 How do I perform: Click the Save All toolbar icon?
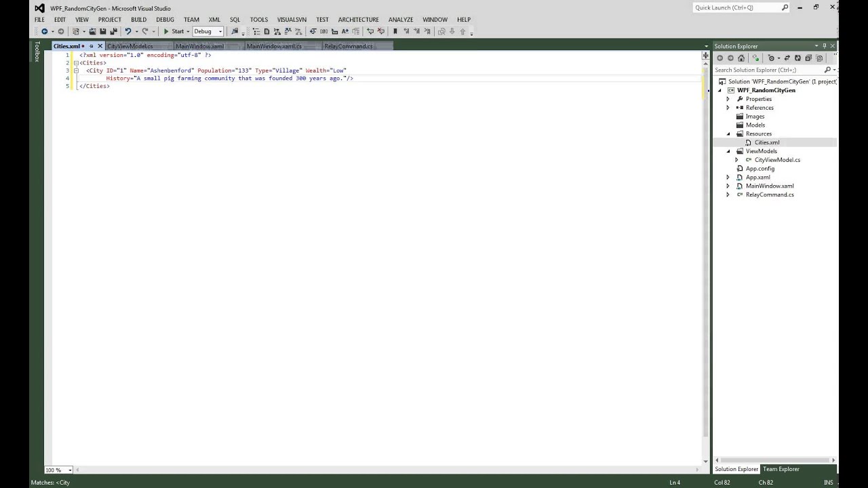[113, 31]
